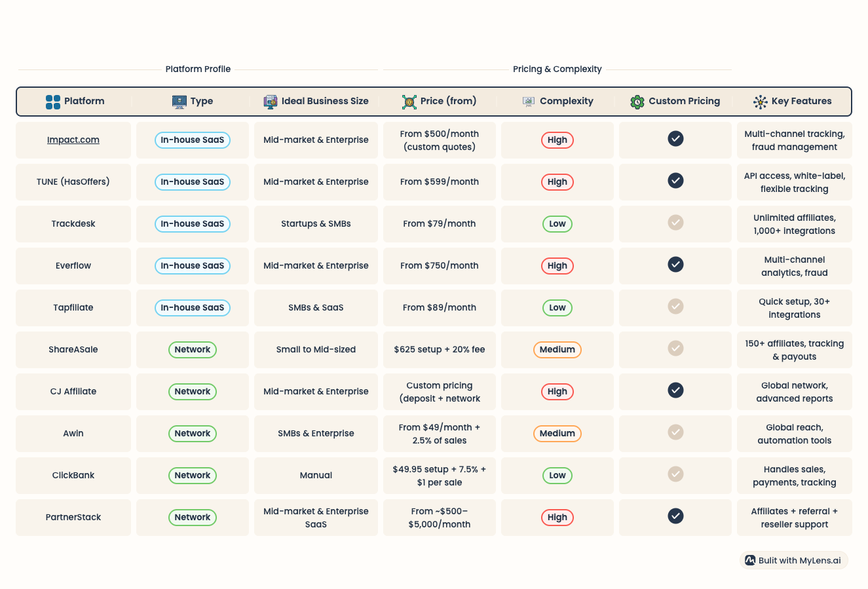
Task: Toggle Custom Pricing check for PartnerStack
Action: coord(675,516)
